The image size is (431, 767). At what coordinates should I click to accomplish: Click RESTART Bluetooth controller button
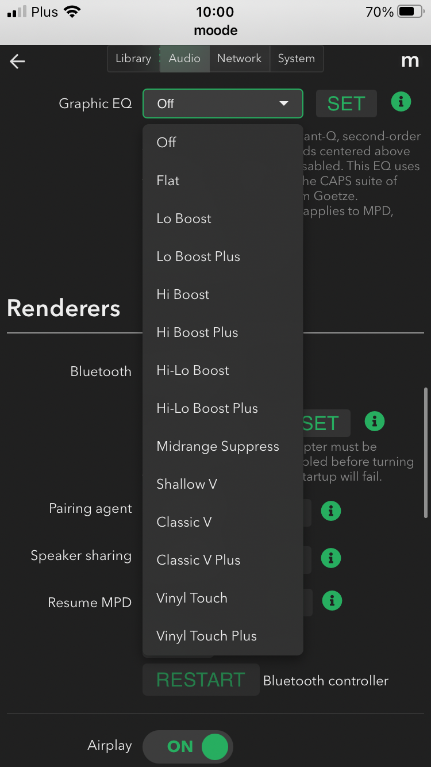[201, 679]
